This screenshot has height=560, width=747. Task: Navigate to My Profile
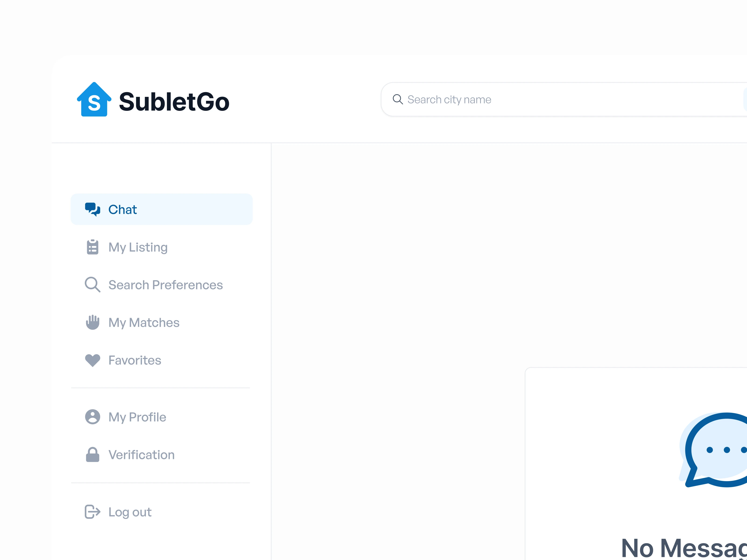tap(137, 417)
